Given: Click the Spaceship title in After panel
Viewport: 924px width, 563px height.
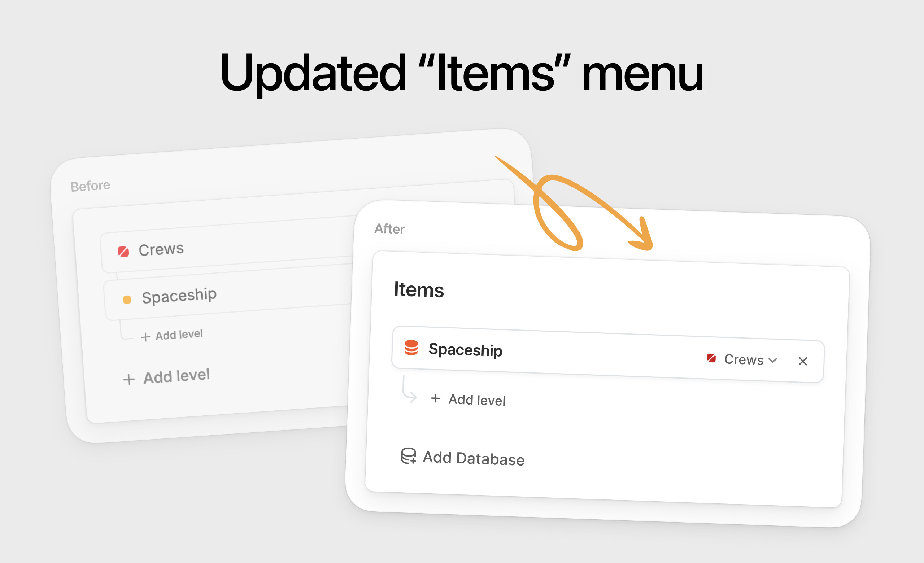Looking at the screenshot, I should click(465, 350).
